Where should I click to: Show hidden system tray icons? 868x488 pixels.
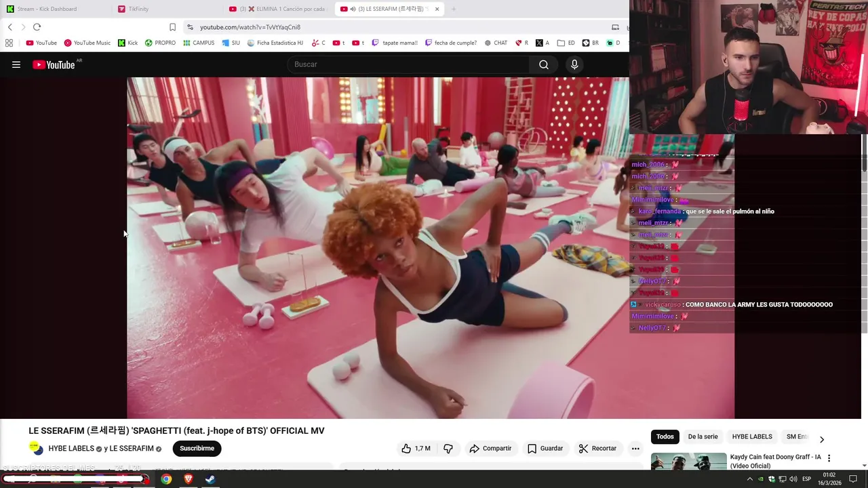pyautogui.click(x=749, y=479)
